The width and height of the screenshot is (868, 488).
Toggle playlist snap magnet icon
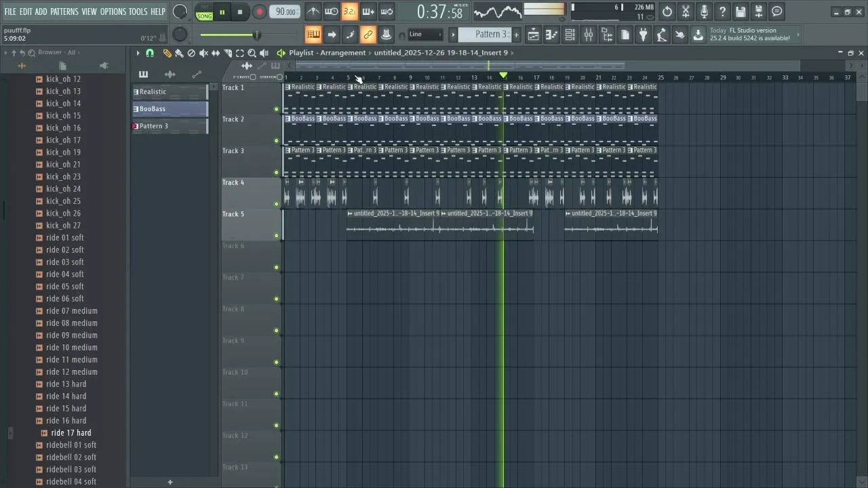[150, 53]
